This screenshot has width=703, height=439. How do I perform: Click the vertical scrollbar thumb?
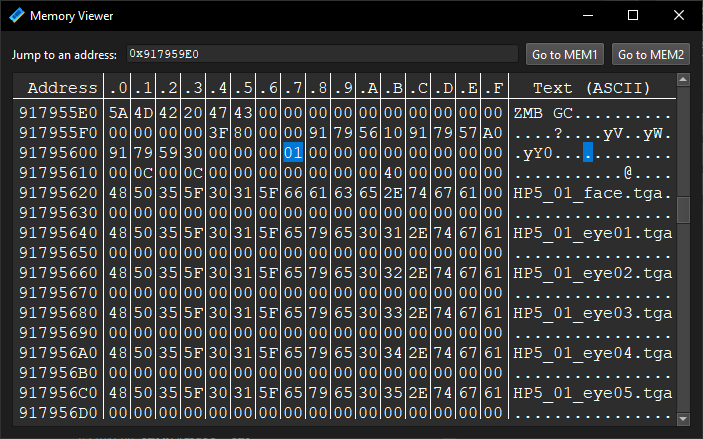point(684,209)
